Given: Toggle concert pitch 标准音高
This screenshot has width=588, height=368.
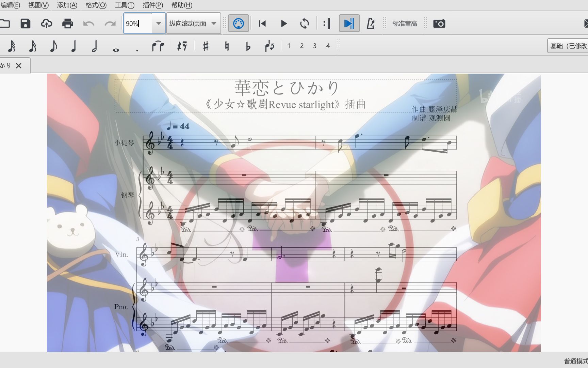Looking at the screenshot, I should point(405,24).
